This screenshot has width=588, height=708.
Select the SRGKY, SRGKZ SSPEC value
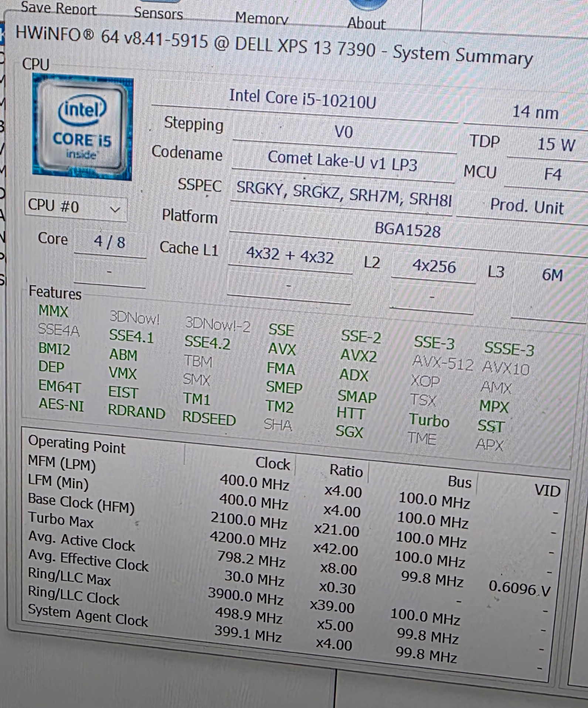[x=344, y=194]
